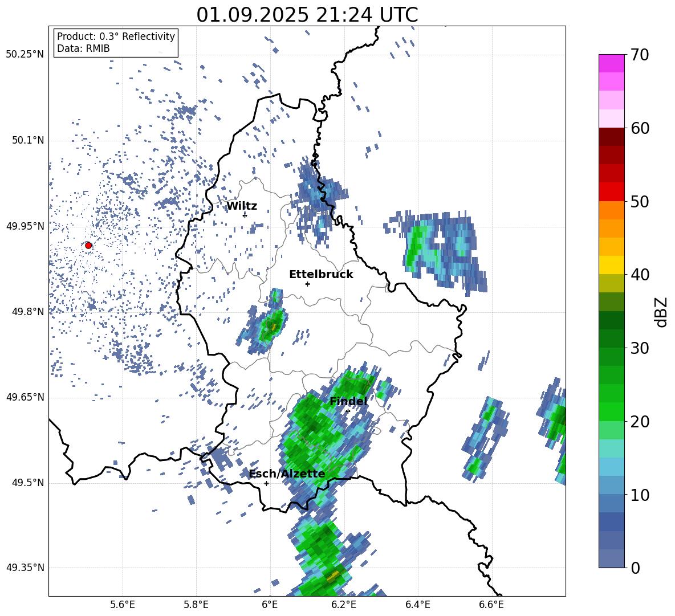Viewport: 675px width, 616px height.
Task: Click the colorbar tick value 40
Action: (640, 275)
